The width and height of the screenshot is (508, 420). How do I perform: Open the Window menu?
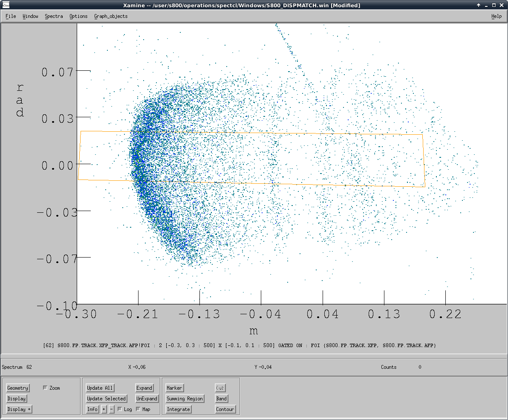click(x=30, y=16)
